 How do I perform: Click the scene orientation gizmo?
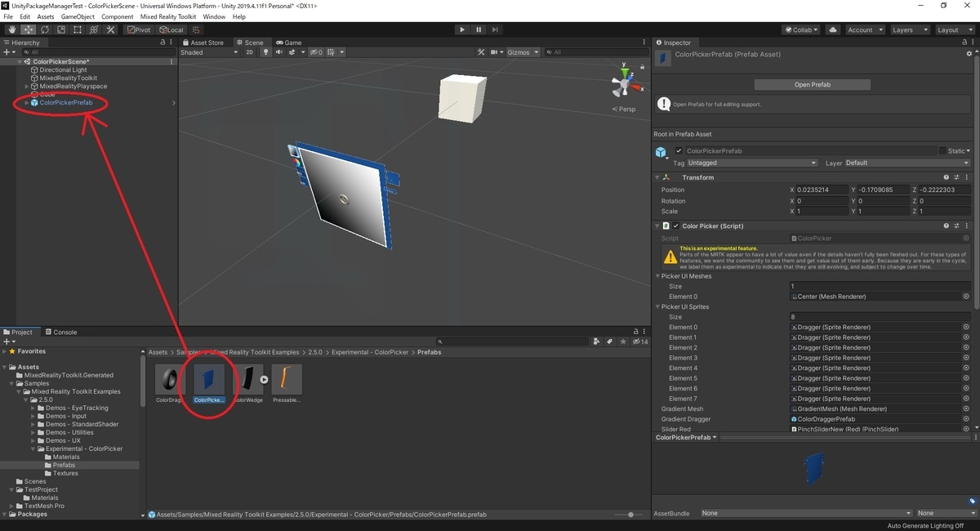[x=624, y=83]
